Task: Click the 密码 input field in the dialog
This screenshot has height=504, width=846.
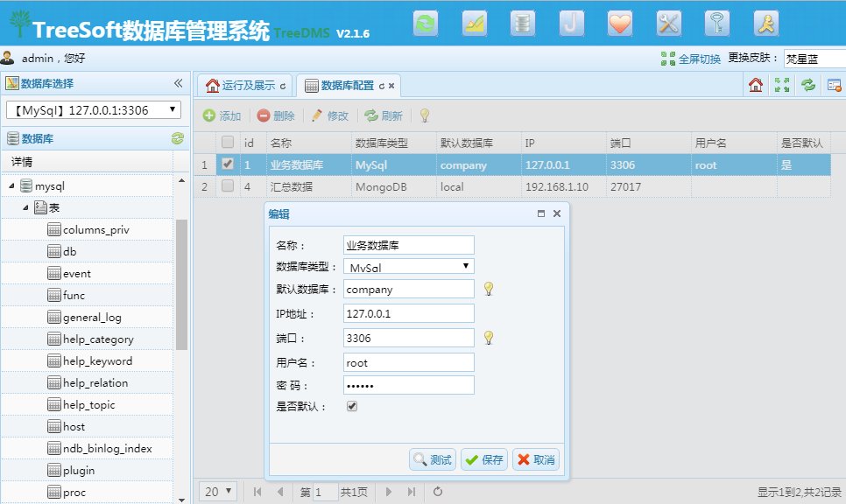Action: click(x=408, y=384)
